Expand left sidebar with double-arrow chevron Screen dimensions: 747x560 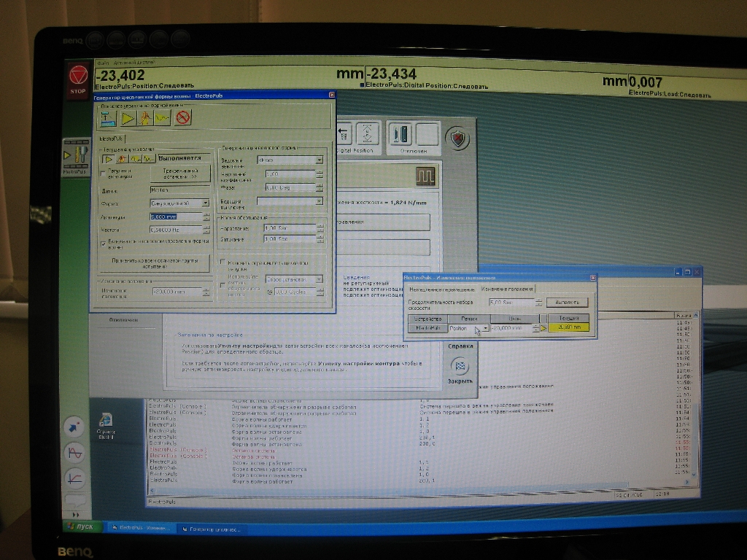[75, 515]
